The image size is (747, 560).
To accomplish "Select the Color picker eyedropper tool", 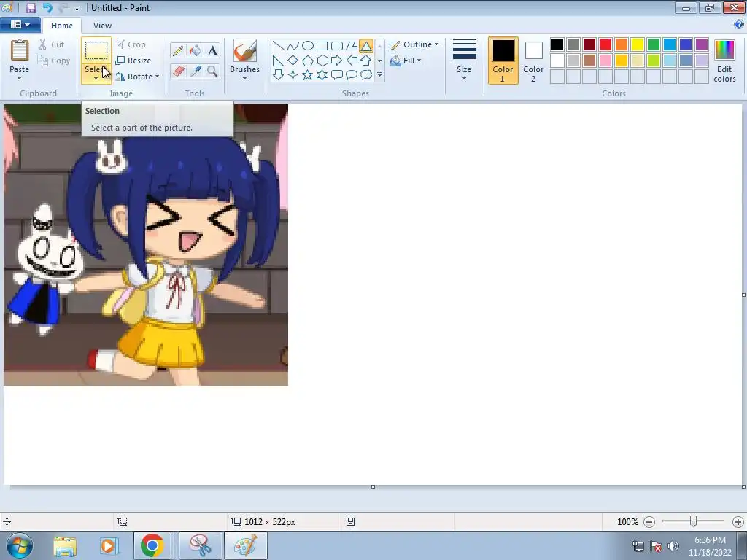I will 195,71.
